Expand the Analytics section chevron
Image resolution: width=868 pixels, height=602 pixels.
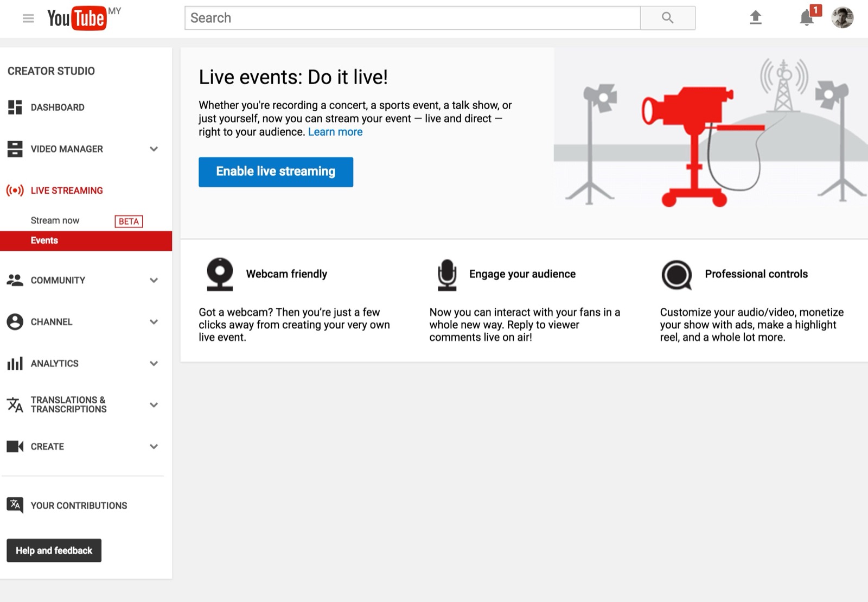point(154,364)
